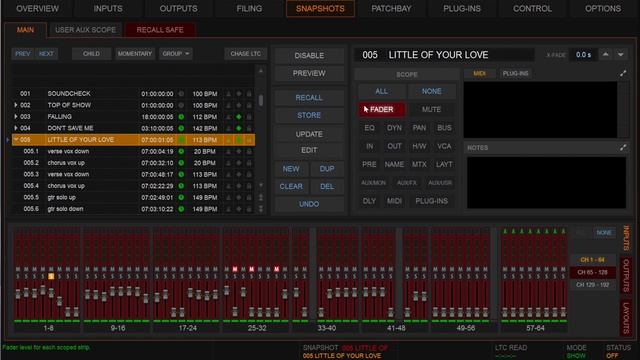Click the green timecode indicator on gtr solo down
Screen dimensions: 640x360
pyautogui.click(x=181, y=209)
